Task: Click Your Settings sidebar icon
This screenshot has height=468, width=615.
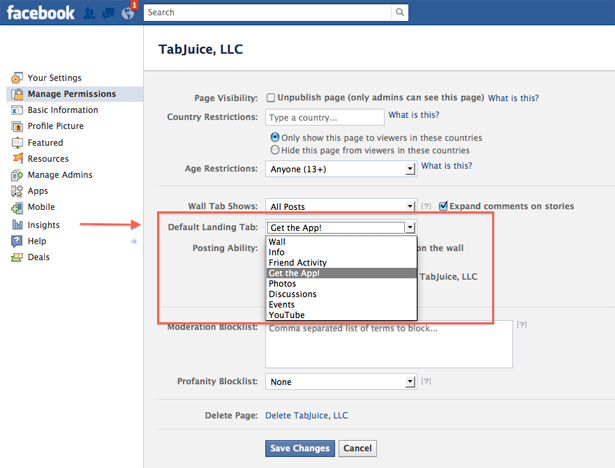Action: [x=17, y=78]
